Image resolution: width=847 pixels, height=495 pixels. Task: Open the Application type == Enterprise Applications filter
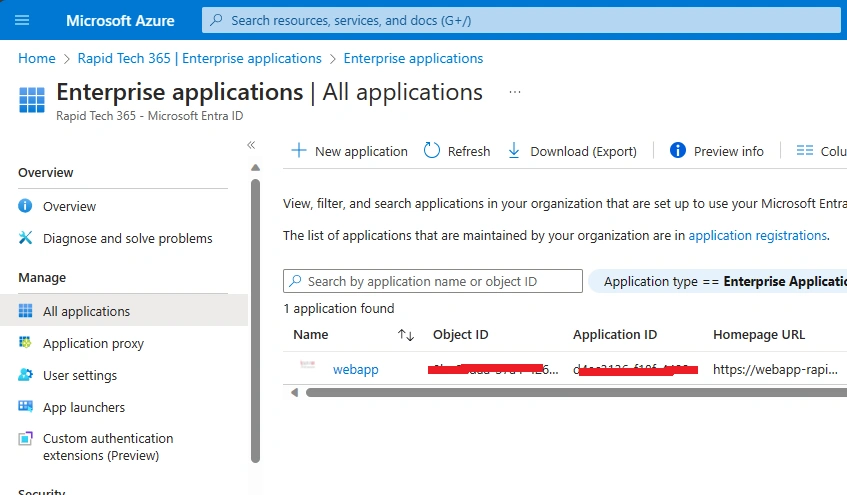coord(717,282)
